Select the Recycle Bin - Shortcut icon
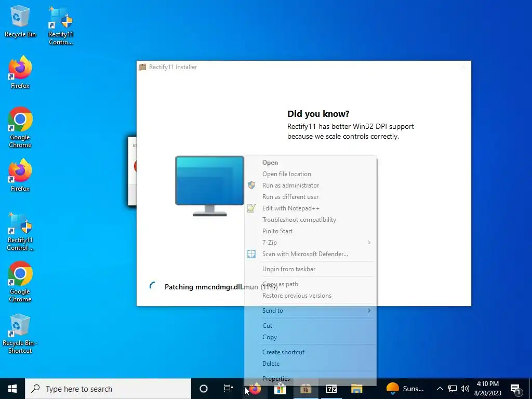532x399 pixels. coord(20,334)
